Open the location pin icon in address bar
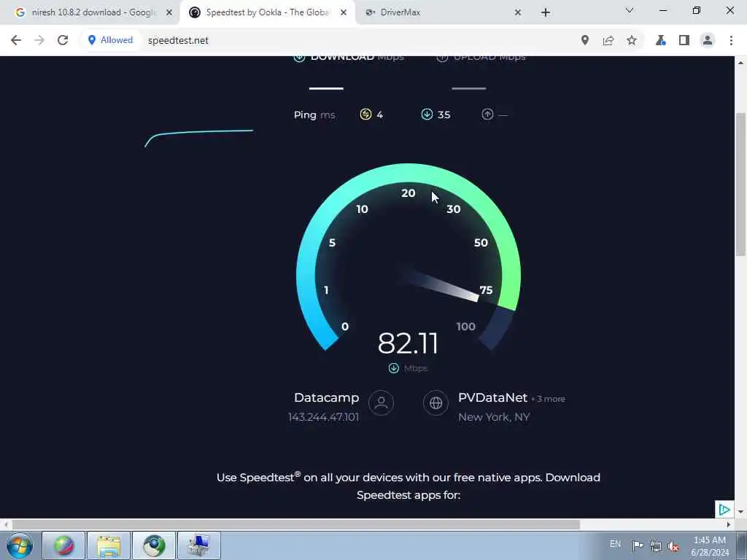The width and height of the screenshot is (747, 560). 585,41
